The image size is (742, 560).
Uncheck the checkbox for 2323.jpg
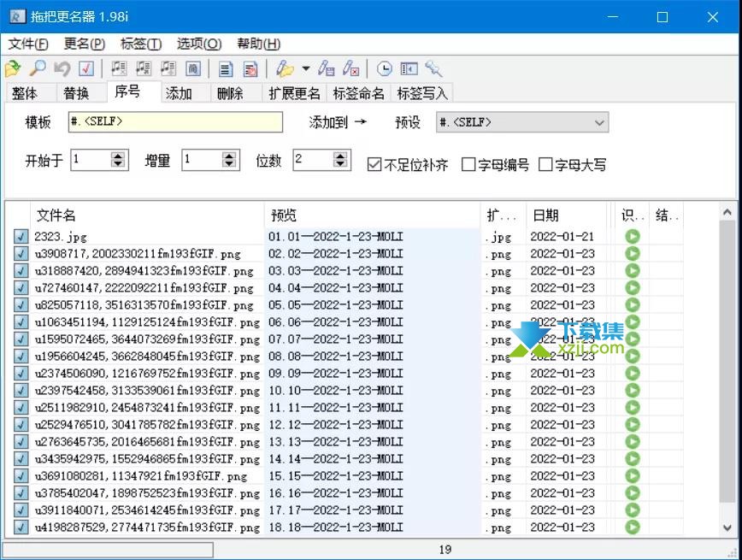point(21,236)
